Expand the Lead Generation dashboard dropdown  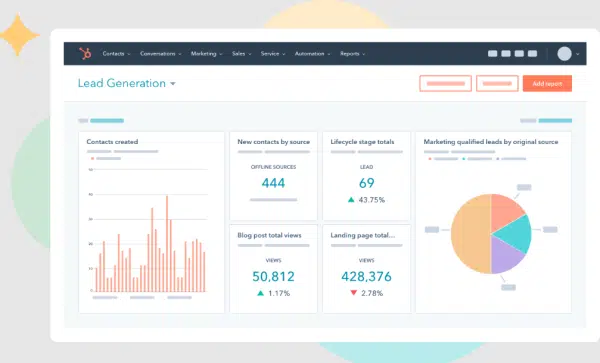[x=173, y=84]
